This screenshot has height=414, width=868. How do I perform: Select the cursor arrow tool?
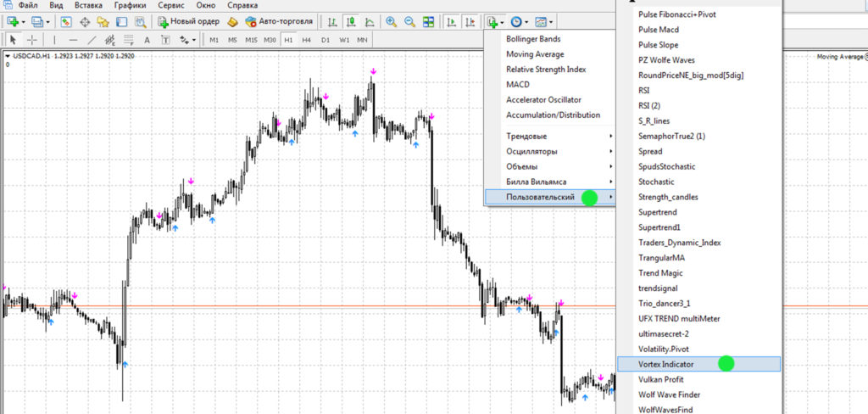point(14,40)
